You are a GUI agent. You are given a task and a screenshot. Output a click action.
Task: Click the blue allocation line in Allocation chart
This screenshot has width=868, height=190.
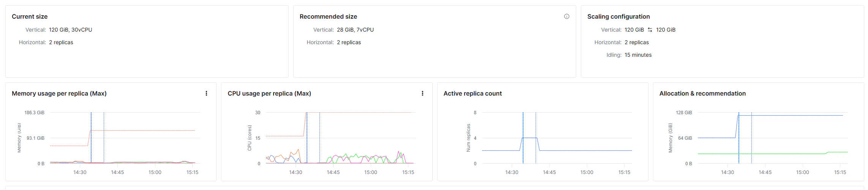(x=790, y=115)
